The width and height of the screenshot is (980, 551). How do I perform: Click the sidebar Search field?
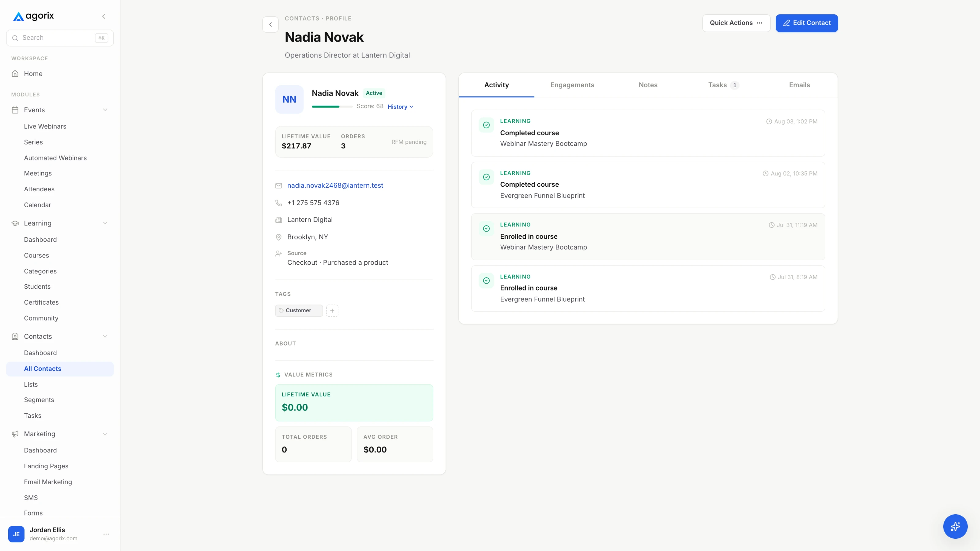60,38
